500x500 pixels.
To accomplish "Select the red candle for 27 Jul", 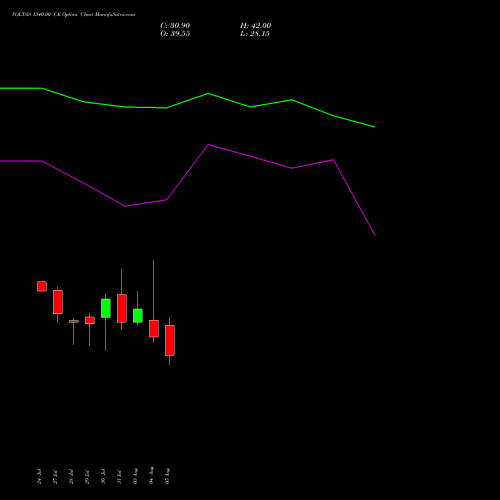I will click(58, 302).
